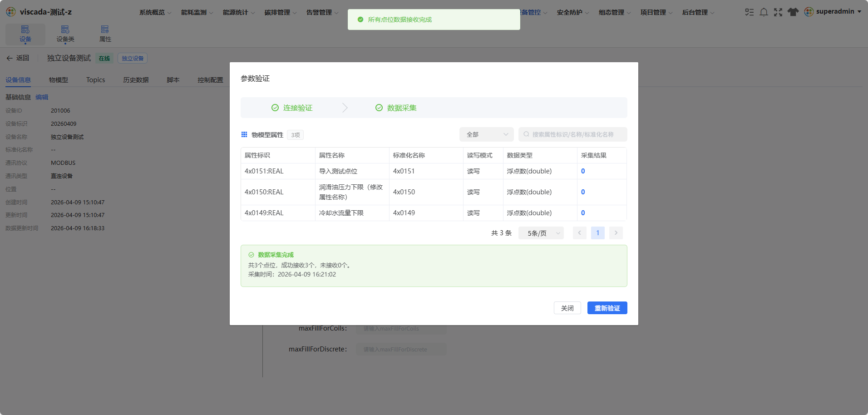Expand the 能耗监测 menu
The image size is (868, 415).
[x=197, y=13]
